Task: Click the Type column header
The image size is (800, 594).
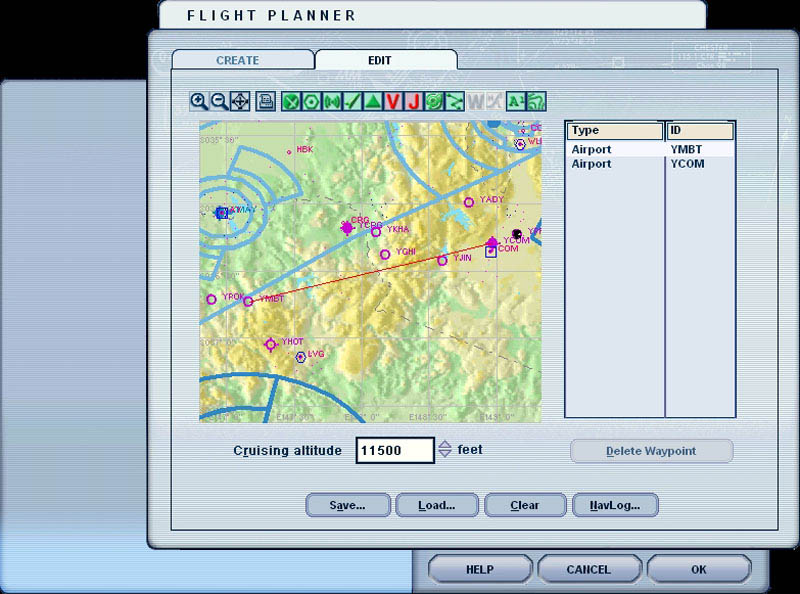Action: (615, 131)
